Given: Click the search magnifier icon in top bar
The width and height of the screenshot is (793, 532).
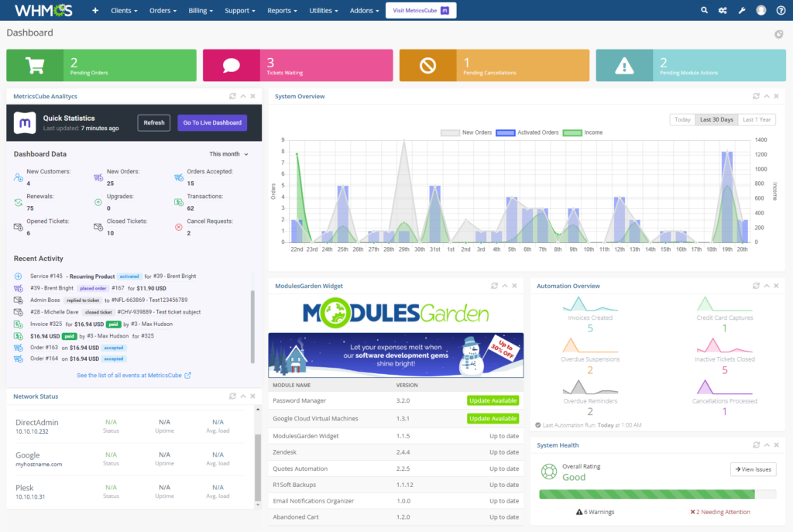Looking at the screenshot, I should point(704,11).
